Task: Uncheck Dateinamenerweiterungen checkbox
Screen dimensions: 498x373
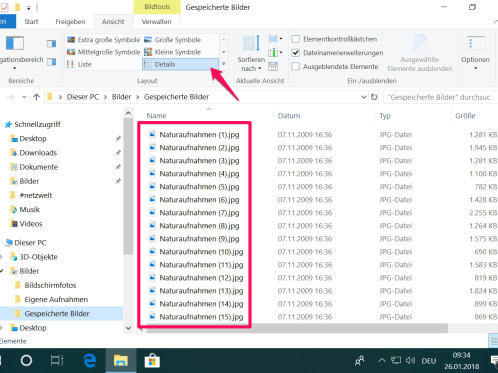Action: click(x=296, y=53)
